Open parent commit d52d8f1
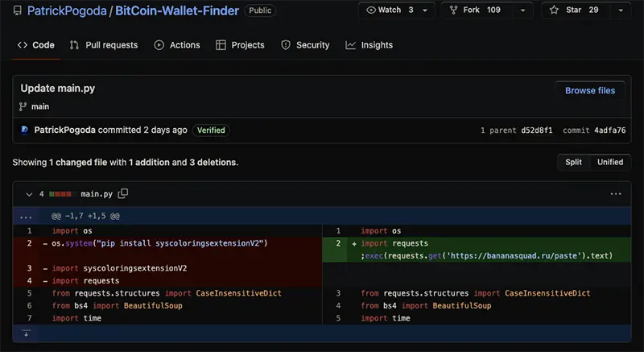The image size is (644, 352). click(x=537, y=130)
